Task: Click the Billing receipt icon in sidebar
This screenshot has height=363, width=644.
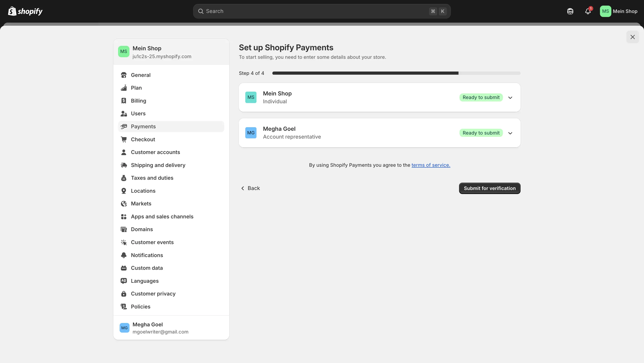Action: pos(124,101)
